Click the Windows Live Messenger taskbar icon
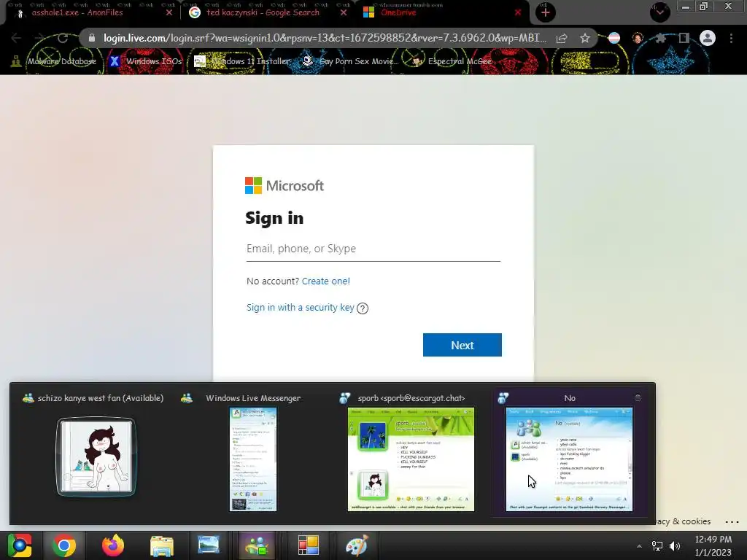Viewport: 747px width, 560px height. [258, 545]
